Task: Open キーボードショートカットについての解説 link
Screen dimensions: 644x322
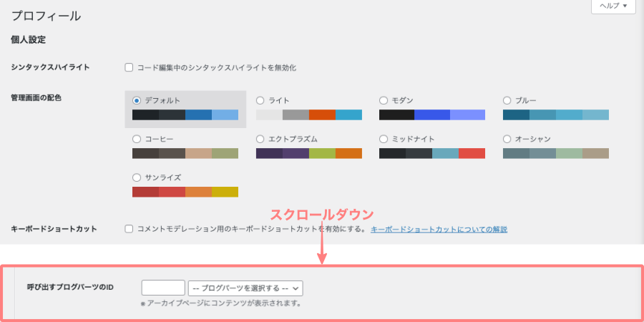Action: pyautogui.click(x=439, y=229)
